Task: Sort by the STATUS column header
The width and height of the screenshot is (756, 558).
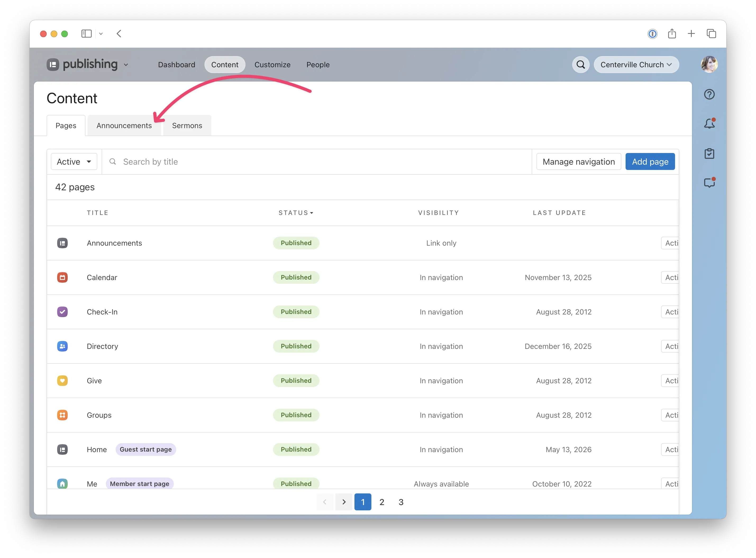Action: pos(296,213)
